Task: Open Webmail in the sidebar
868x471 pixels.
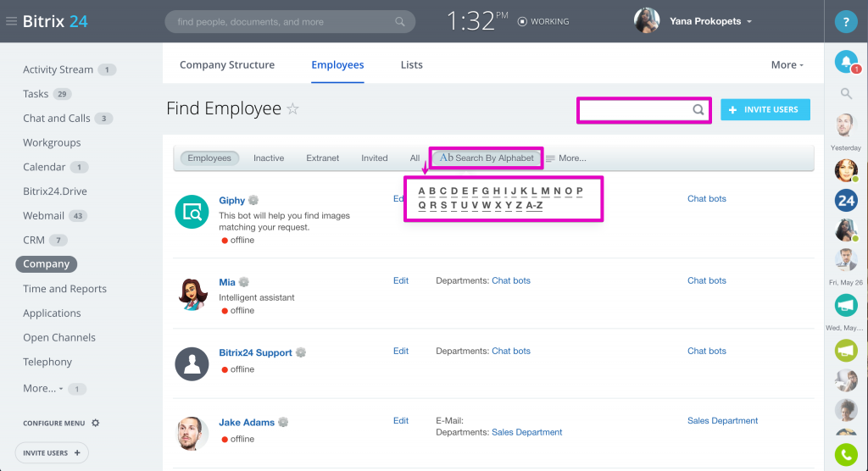Action: pos(44,215)
